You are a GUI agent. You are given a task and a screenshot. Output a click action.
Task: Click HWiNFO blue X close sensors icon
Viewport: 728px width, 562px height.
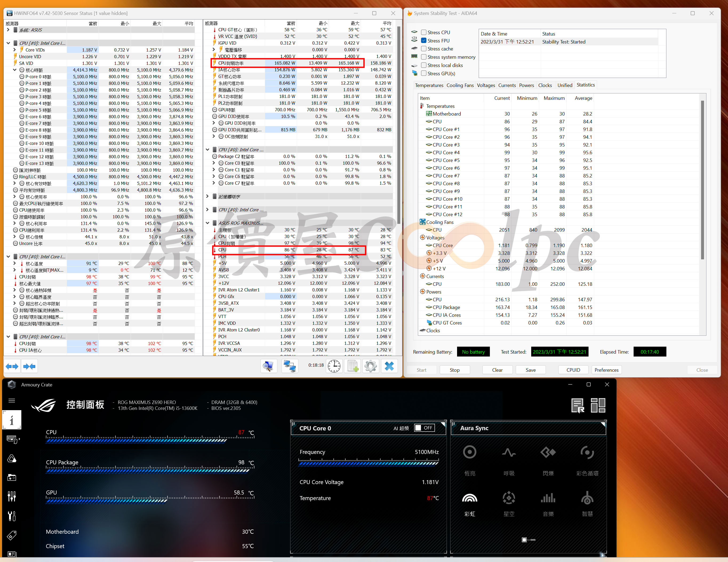click(389, 366)
